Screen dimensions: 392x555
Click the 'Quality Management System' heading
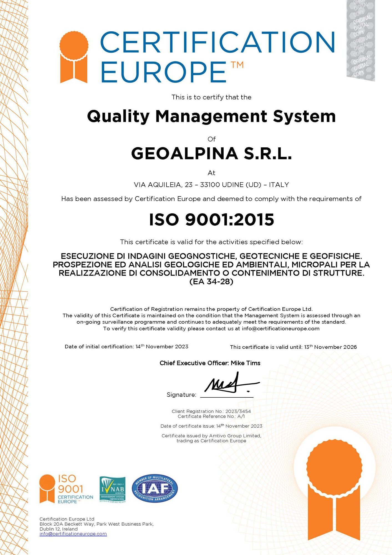[x=211, y=116]
